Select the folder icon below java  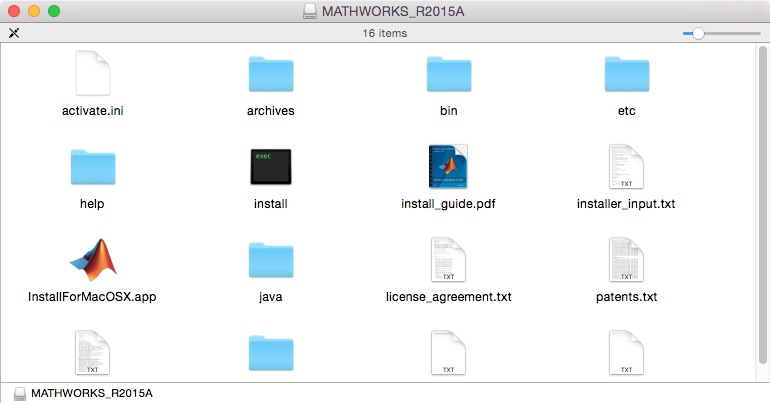pyautogui.click(x=271, y=353)
